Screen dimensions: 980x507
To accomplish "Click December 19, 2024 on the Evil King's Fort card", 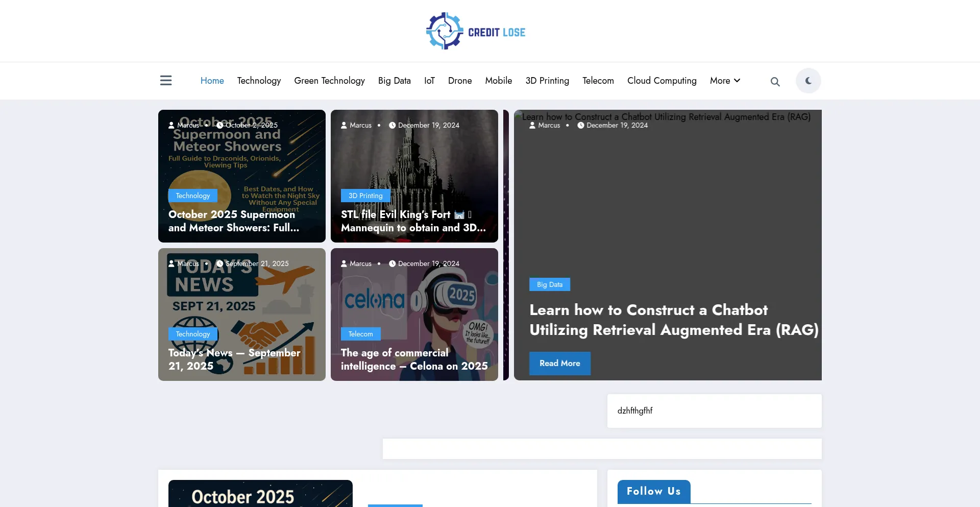I will [424, 125].
